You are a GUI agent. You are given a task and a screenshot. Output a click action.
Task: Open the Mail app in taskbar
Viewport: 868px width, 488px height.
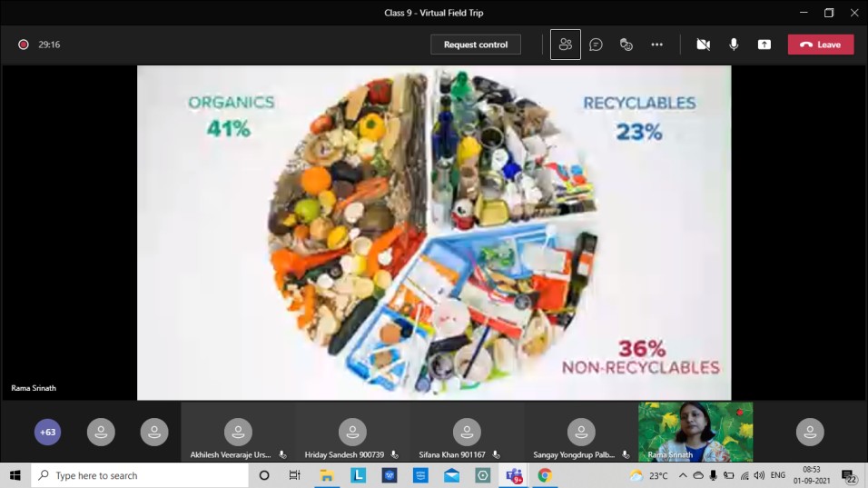[451, 475]
